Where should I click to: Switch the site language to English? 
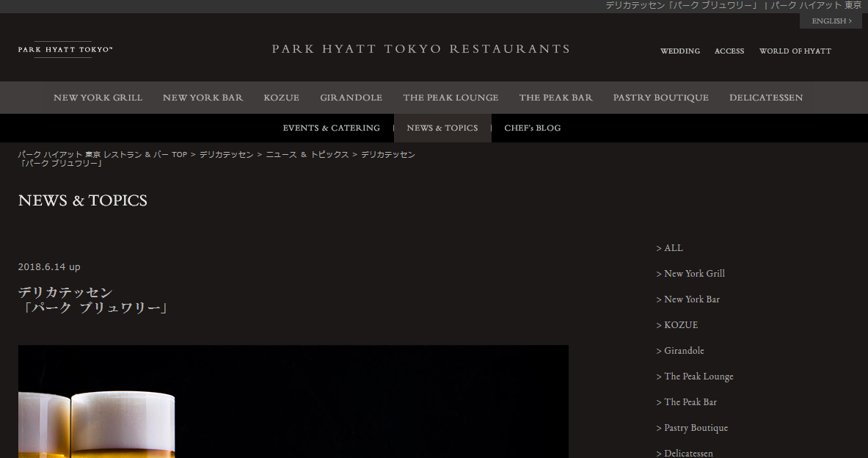(831, 21)
